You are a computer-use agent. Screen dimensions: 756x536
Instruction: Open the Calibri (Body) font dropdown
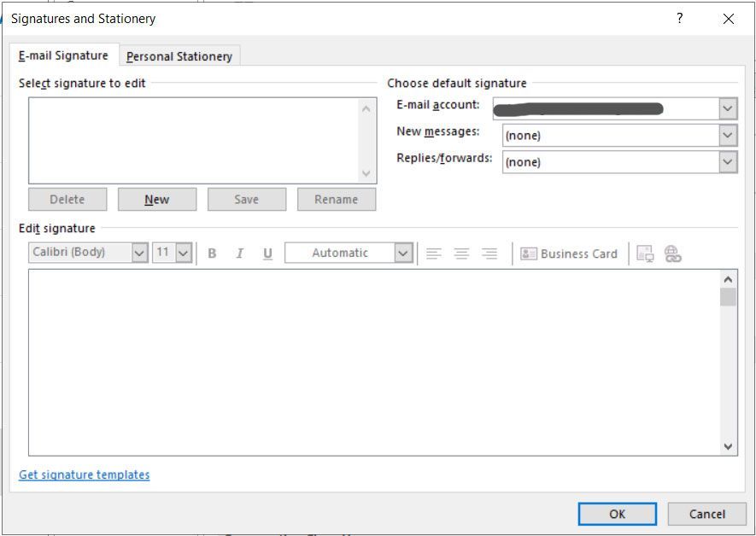click(139, 253)
